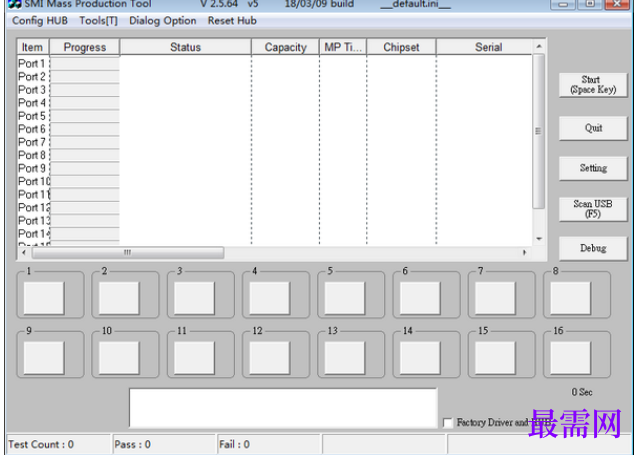Click port slot 6 box
This screenshot has width=640, height=455.
420,298
